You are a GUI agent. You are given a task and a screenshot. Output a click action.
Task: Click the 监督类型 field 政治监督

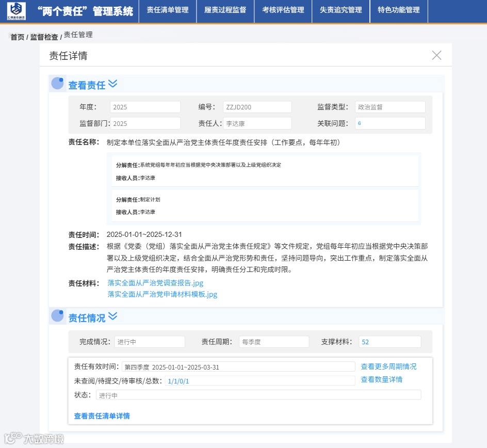click(x=390, y=107)
